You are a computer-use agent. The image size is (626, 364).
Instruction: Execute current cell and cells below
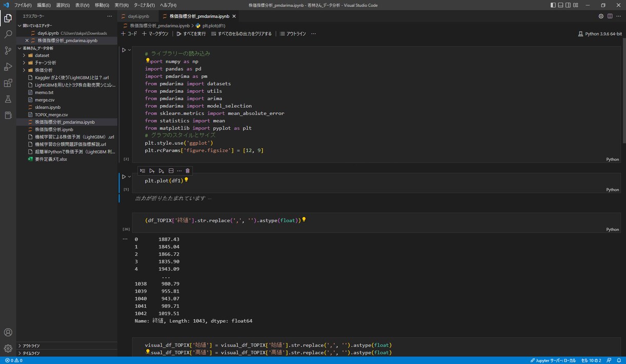(161, 171)
